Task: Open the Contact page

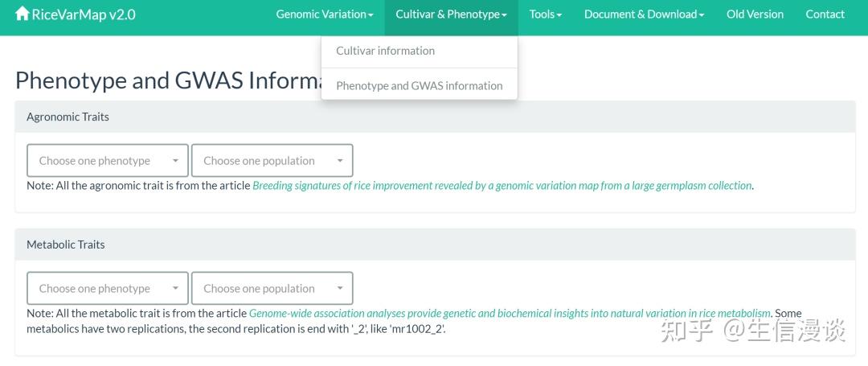Action: 825,14
